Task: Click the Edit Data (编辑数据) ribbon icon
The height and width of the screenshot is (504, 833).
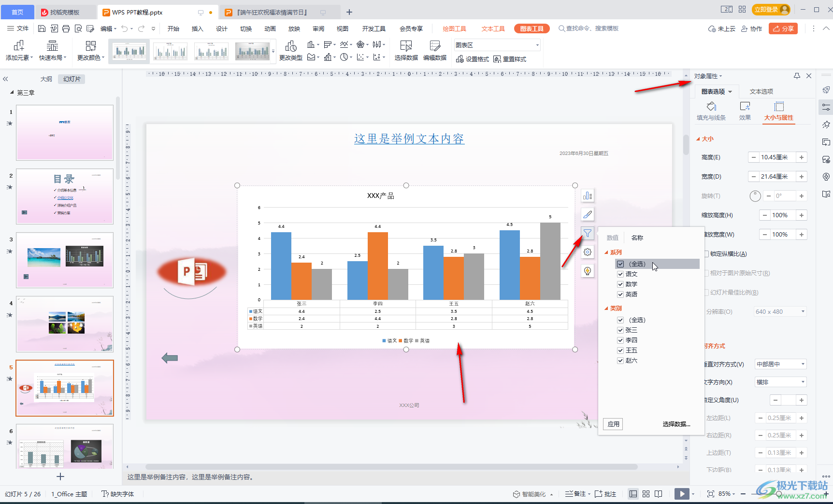Action: [x=434, y=46]
